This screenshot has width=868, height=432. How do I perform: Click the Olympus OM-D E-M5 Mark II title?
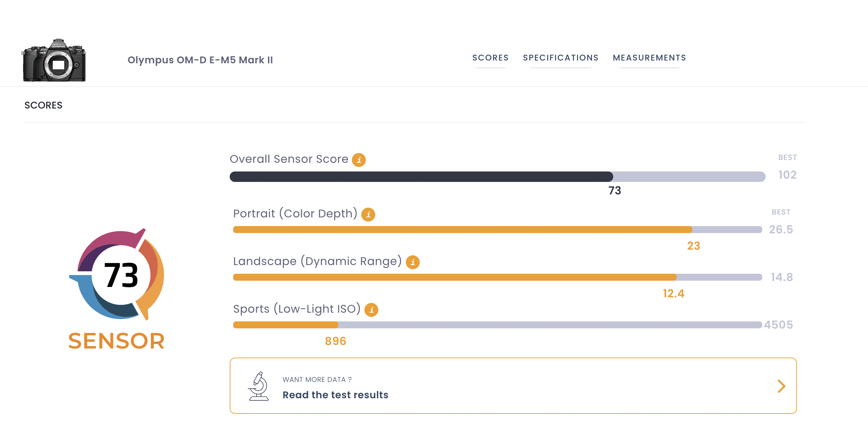click(x=200, y=60)
